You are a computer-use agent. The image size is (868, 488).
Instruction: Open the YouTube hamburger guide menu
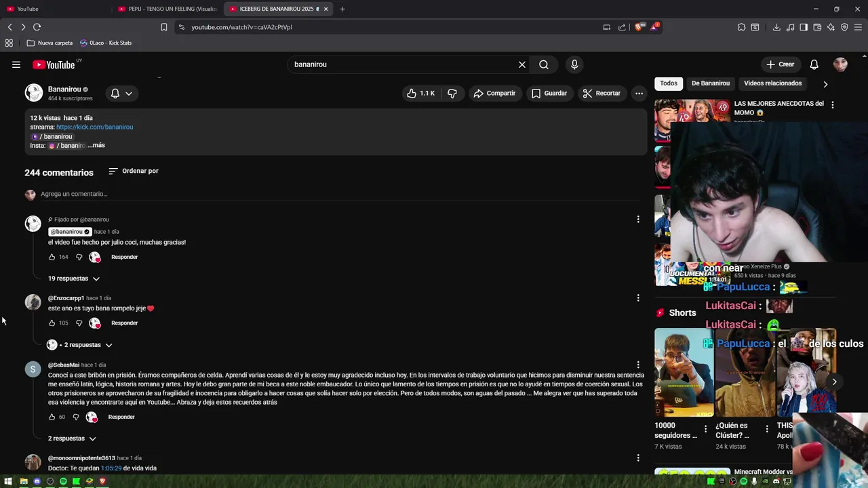tap(16, 64)
